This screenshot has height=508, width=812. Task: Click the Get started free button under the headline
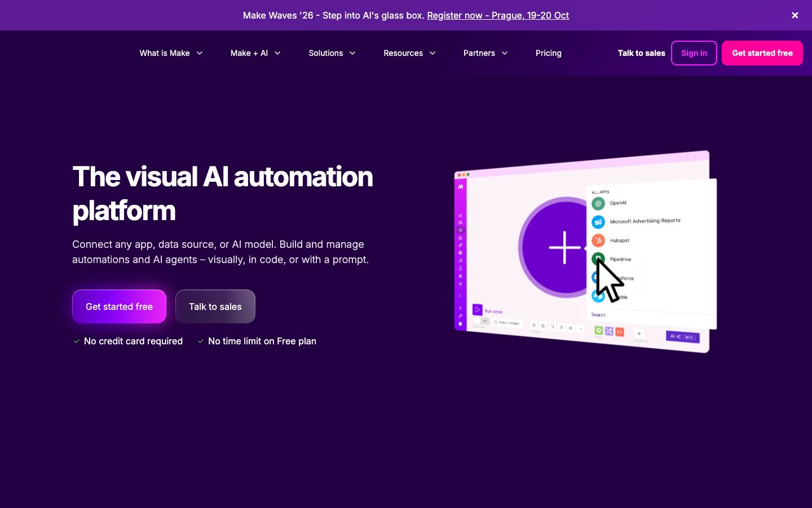tap(119, 306)
